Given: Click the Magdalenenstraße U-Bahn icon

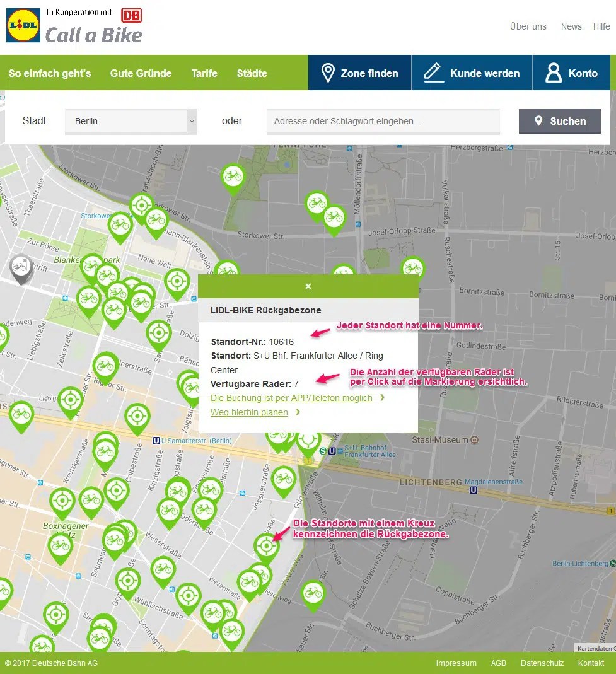Looking at the screenshot, I should coord(474,490).
